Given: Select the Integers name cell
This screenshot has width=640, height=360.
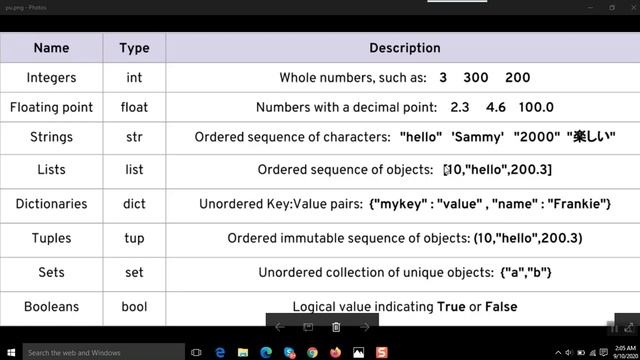Looking at the screenshot, I should (51, 78).
